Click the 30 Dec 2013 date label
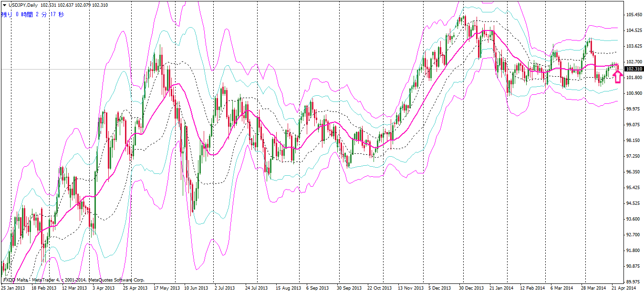644x292 pixels. (x=471, y=288)
